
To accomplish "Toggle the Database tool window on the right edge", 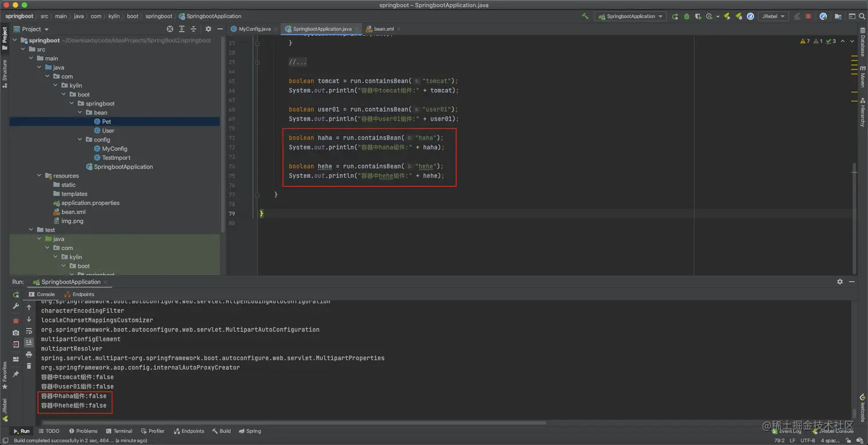I will 863,42.
